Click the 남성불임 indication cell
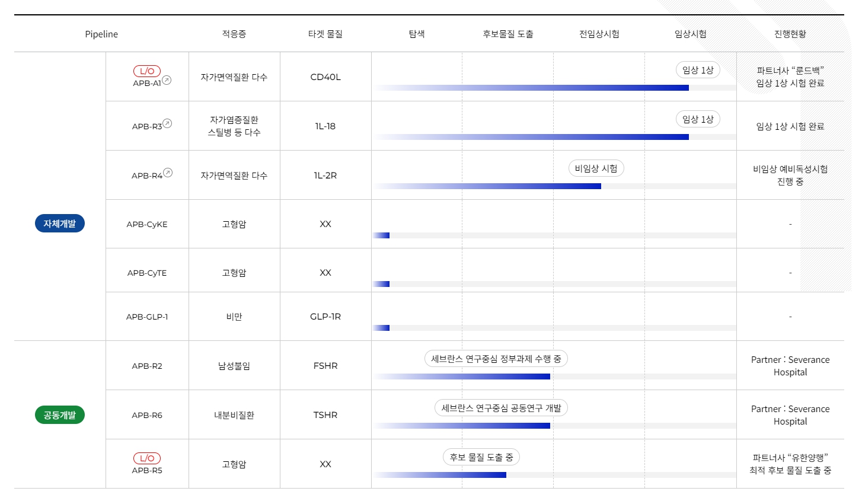The width and height of the screenshot is (862, 504). [234, 366]
